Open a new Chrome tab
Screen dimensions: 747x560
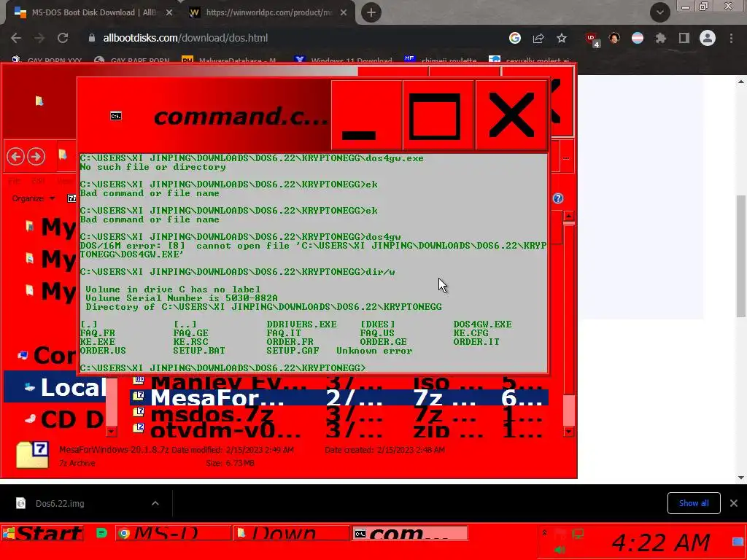[371, 12]
